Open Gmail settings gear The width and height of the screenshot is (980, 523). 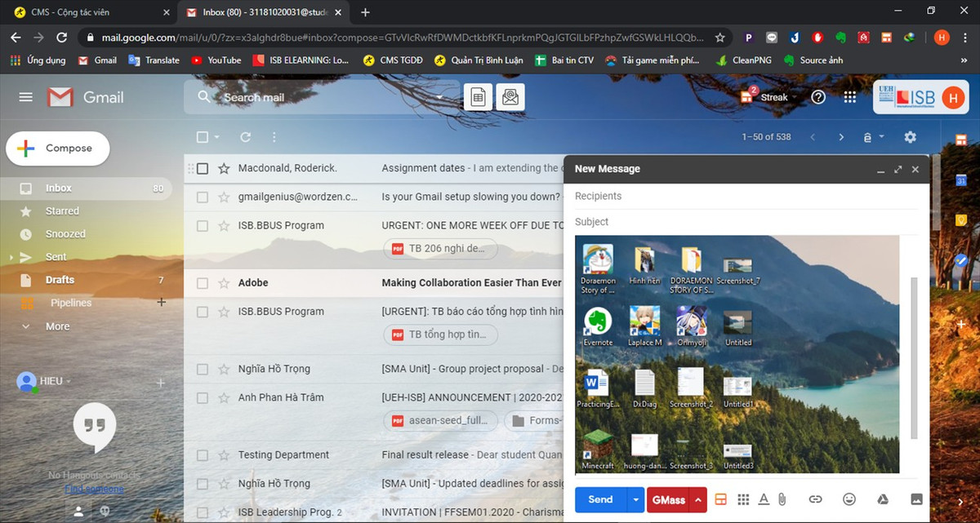pyautogui.click(x=909, y=137)
